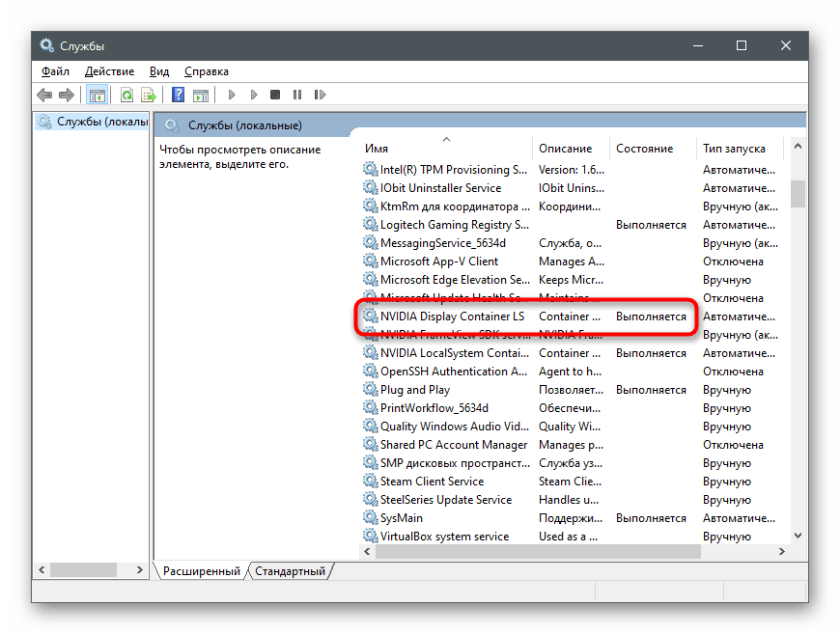Viewport: 840px width, 634px height.
Task: Switch to the Расширенный tab
Action: [202, 571]
